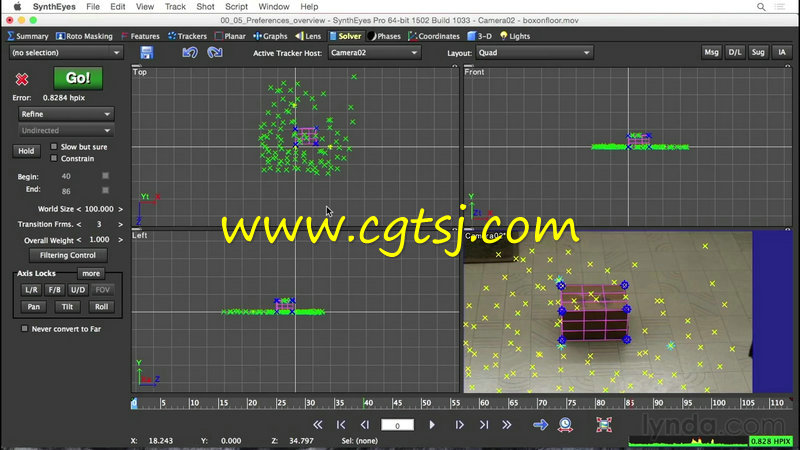
Task: Switch to the Trackers room
Action: (187, 36)
